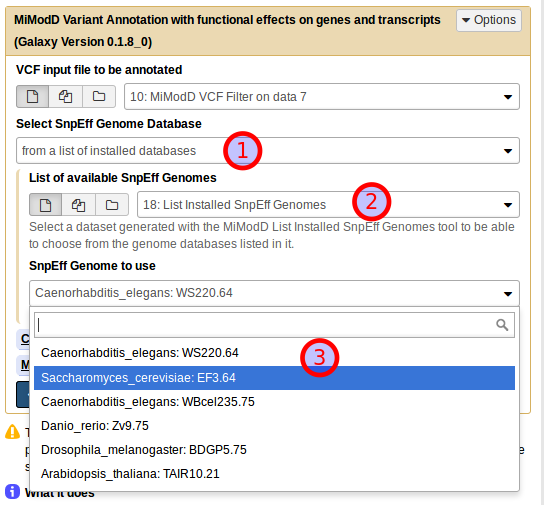
Task: Click the tool title MiMoDD Variant Annotation
Action: (x=227, y=31)
